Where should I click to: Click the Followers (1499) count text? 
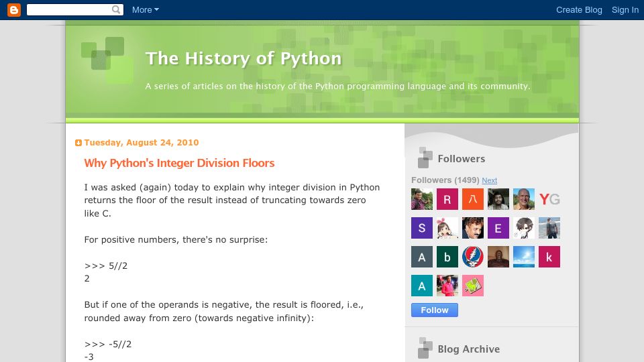click(445, 180)
